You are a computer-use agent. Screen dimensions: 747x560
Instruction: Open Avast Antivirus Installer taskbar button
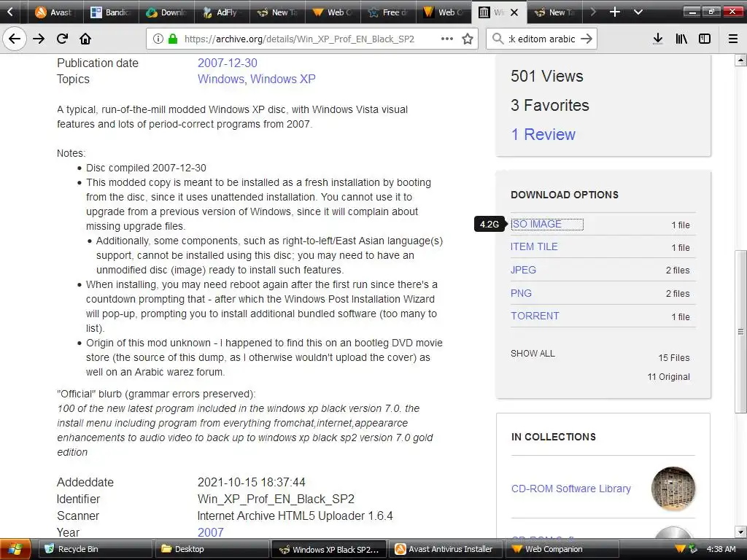pyautogui.click(x=446, y=550)
